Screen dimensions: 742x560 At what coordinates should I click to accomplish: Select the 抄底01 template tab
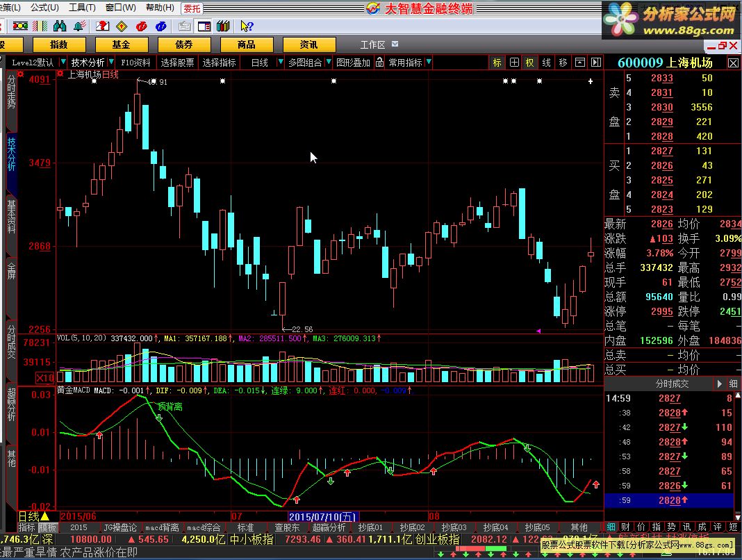(370, 527)
